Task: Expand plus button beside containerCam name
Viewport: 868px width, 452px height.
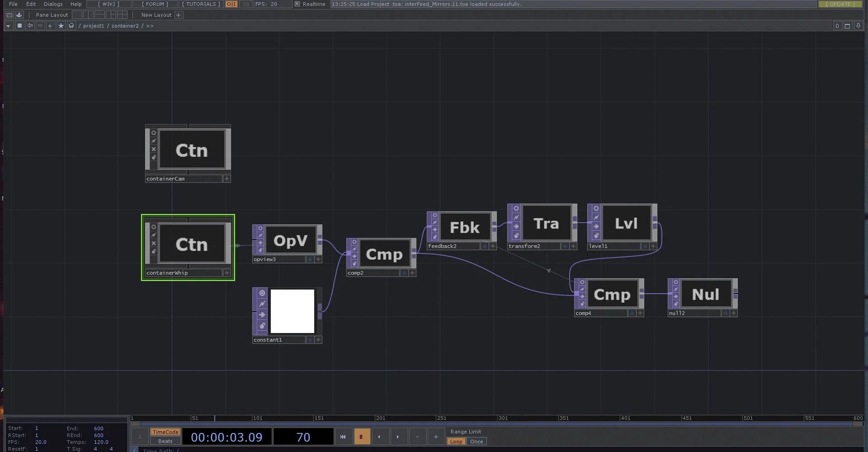Action: click(227, 179)
